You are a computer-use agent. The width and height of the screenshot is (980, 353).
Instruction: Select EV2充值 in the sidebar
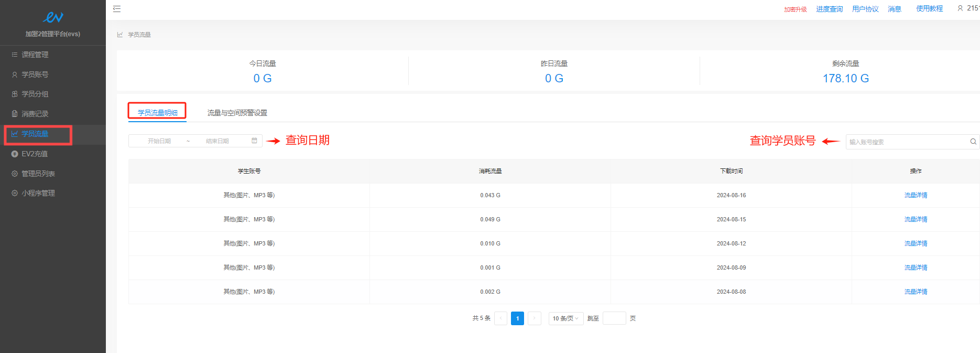[35, 154]
